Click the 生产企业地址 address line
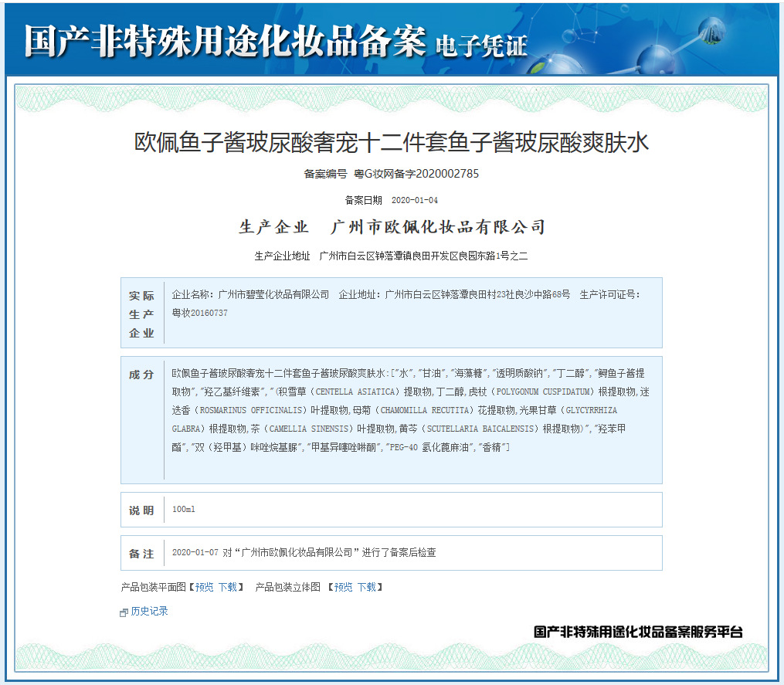Image resolution: width=784 pixels, height=685 pixels. (x=392, y=256)
